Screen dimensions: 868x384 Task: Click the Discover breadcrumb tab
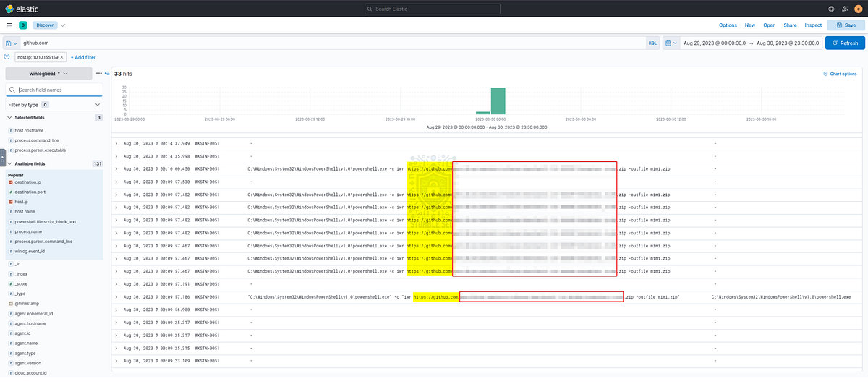(45, 25)
